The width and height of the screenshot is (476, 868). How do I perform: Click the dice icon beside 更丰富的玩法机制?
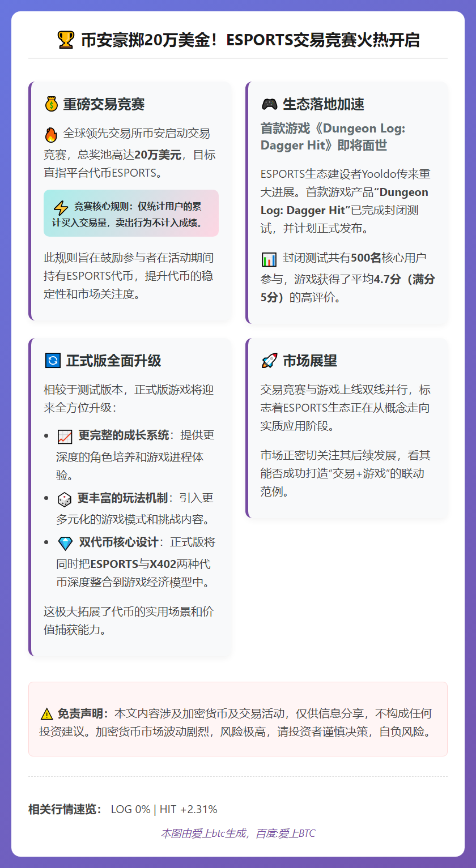pyautogui.click(x=65, y=499)
